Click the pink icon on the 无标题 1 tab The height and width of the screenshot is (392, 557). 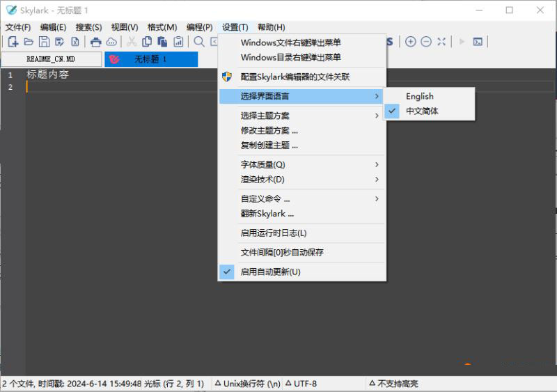pos(114,59)
